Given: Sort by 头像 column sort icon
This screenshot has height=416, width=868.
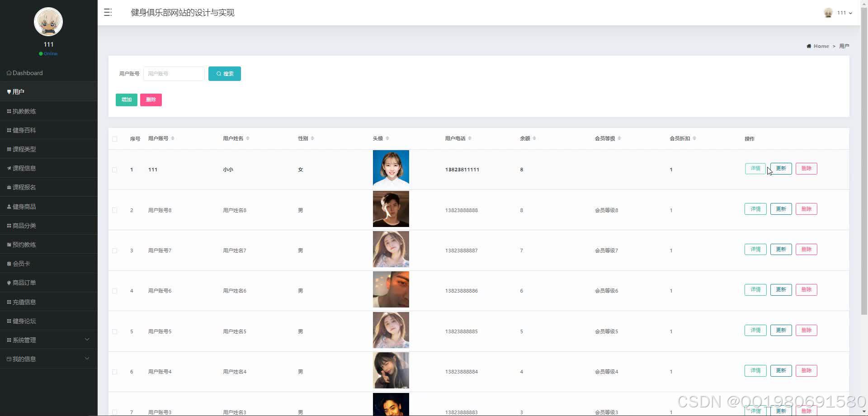Looking at the screenshot, I should coord(387,138).
